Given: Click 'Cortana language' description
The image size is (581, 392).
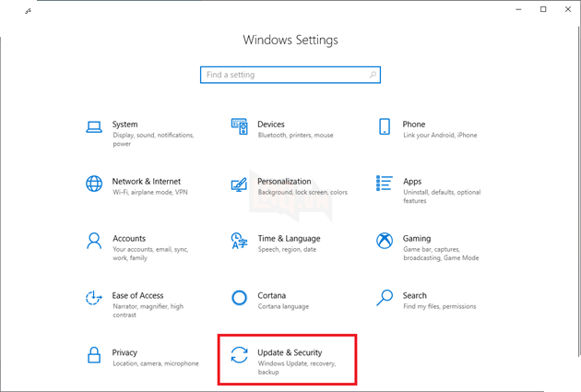Looking at the screenshot, I should (x=283, y=306).
